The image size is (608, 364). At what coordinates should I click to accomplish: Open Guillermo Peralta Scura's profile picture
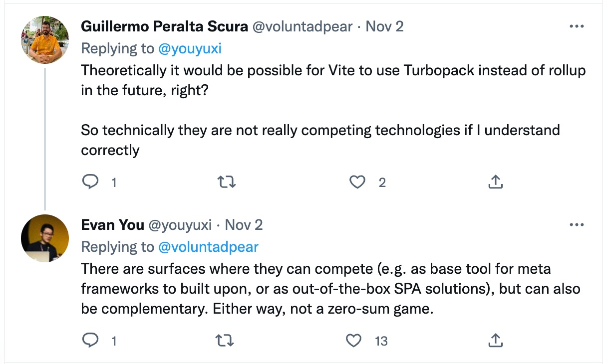(45, 40)
